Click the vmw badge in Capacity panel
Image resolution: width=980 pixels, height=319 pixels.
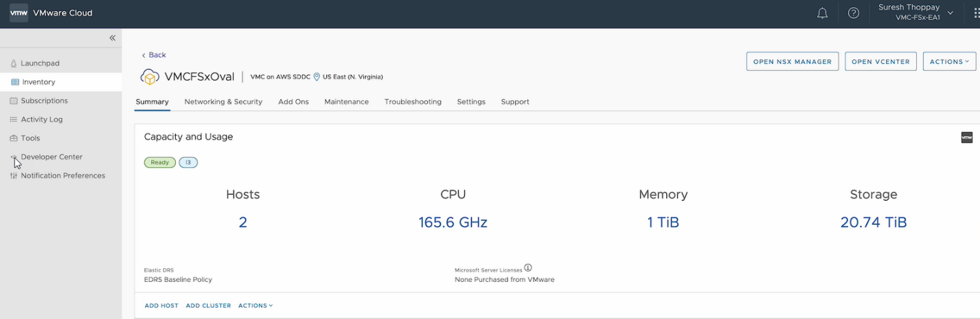[x=966, y=137]
